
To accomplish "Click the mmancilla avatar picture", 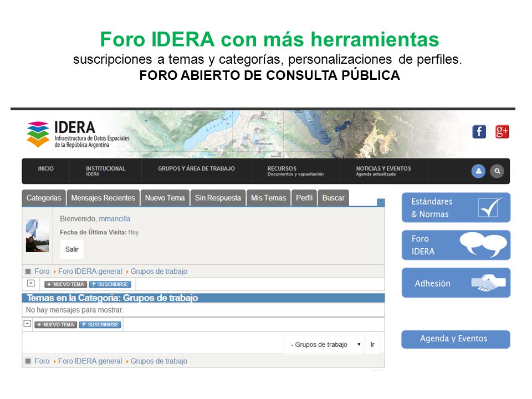I will point(37,236).
